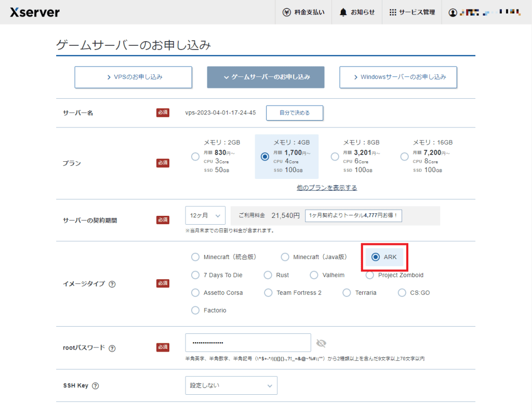Click the user account icon
532x414 pixels.
[x=453, y=12]
